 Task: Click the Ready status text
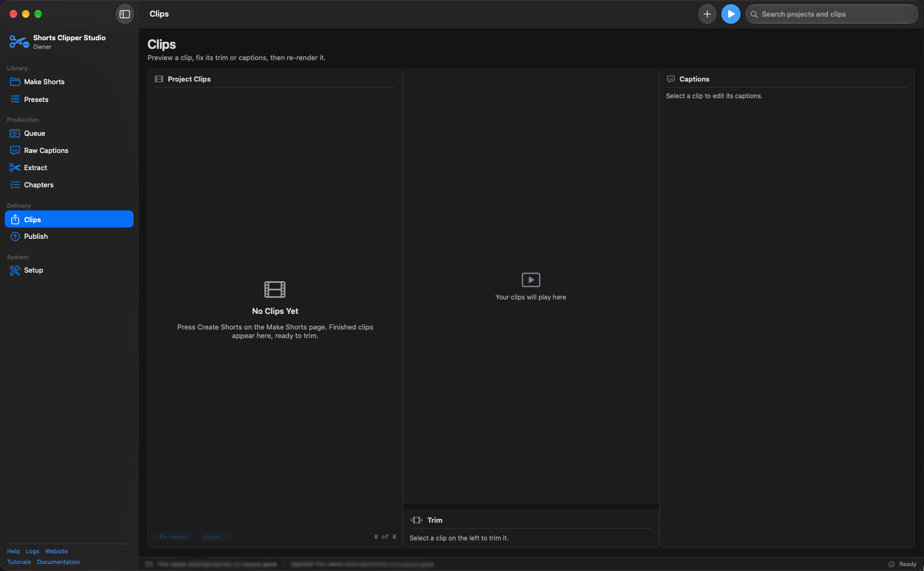click(x=907, y=564)
